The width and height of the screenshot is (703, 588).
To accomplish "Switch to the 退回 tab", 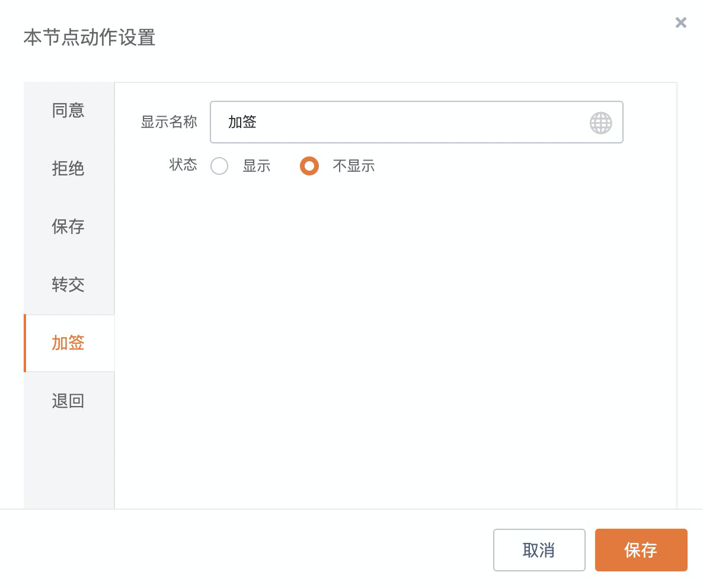I will point(68,401).
